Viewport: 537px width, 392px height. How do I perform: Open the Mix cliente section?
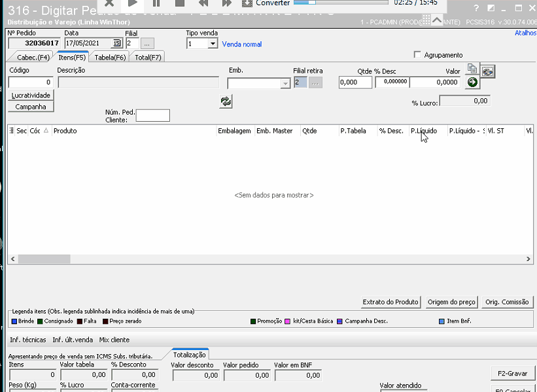[x=114, y=340]
